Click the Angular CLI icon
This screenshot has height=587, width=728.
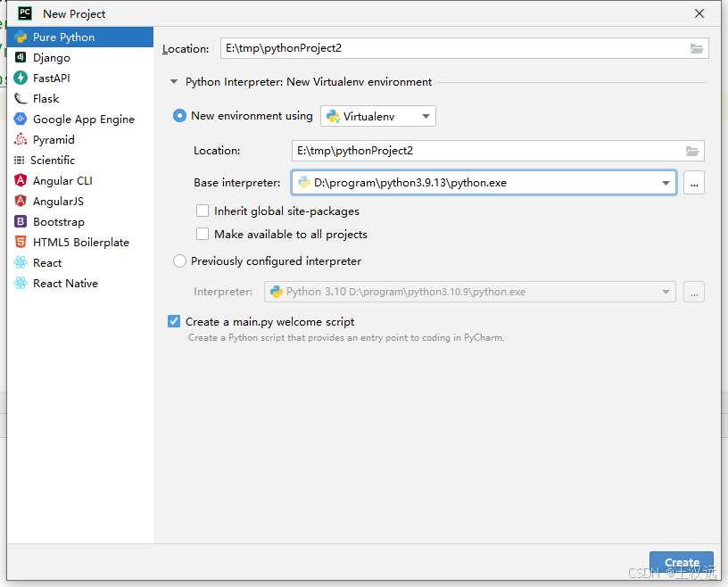pos(21,180)
